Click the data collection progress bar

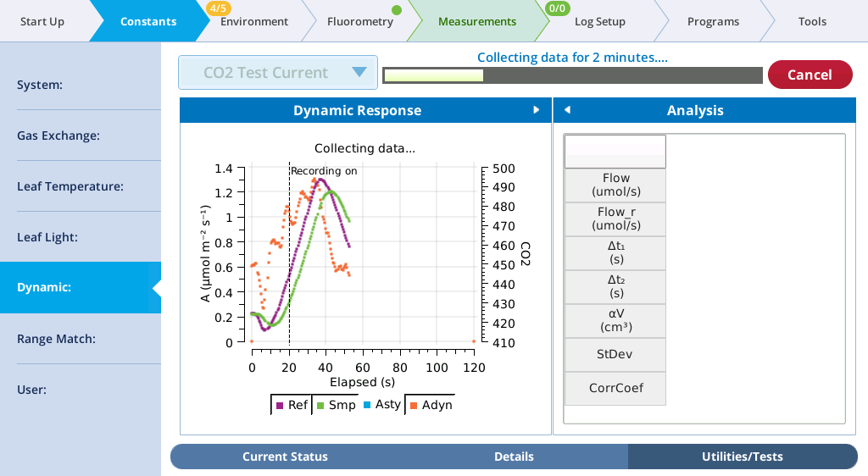[x=572, y=75]
